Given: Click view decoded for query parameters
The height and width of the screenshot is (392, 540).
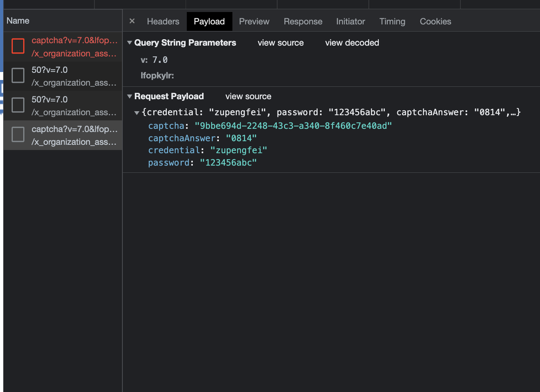Looking at the screenshot, I should 352,43.
